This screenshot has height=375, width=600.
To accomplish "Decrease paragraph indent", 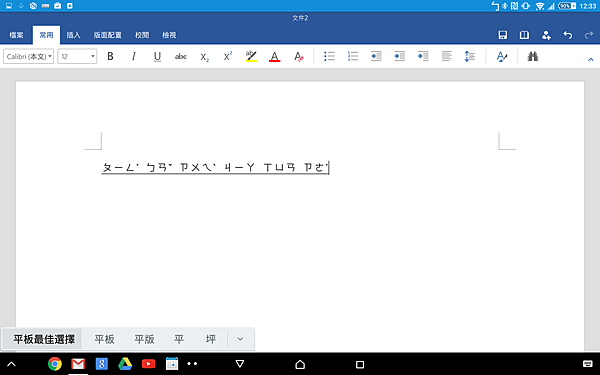I will click(376, 56).
